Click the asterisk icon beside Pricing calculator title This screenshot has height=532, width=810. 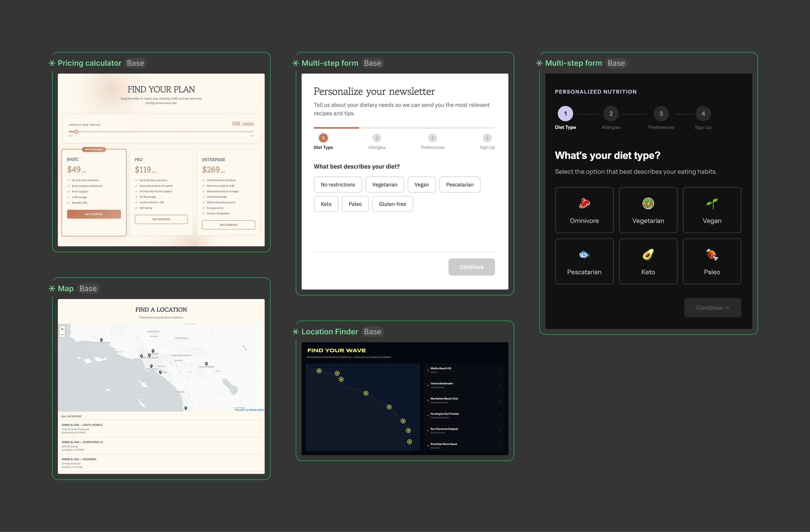tap(52, 63)
